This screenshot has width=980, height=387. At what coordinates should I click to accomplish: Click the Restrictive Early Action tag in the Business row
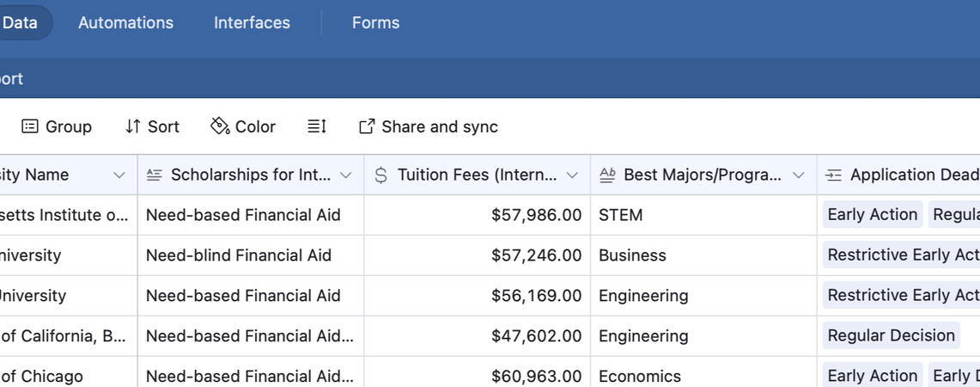click(901, 255)
